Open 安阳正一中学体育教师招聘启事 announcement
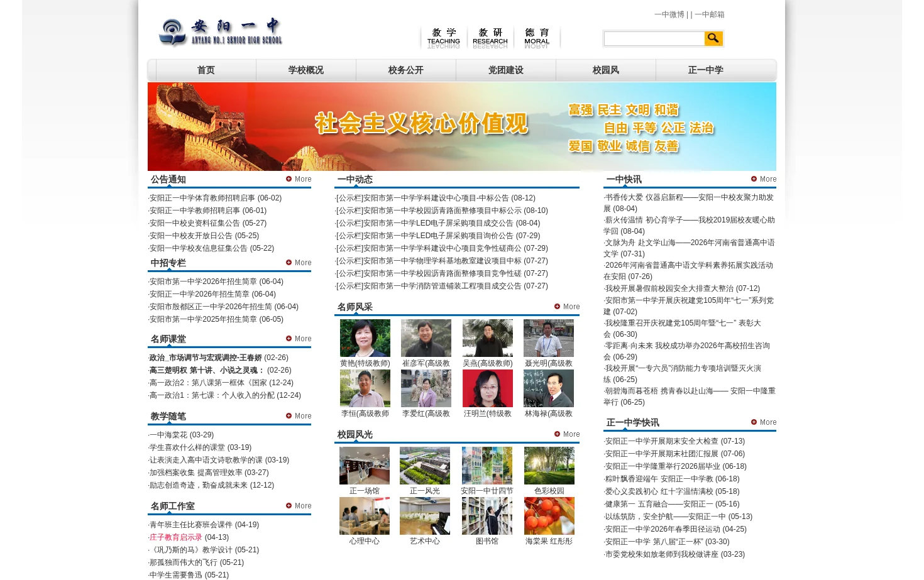 202,198
